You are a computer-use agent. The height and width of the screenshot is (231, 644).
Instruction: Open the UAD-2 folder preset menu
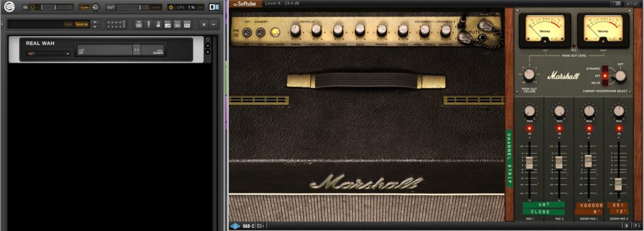[260, 226]
